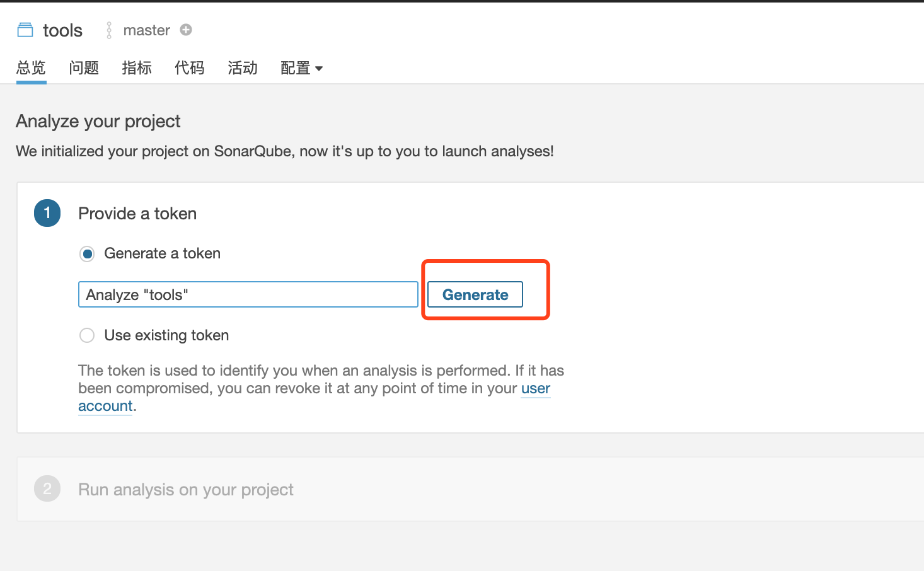Image resolution: width=924 pixels, height=571 pixels.
Task: Expand the 配置 dropdown menu
Action: pyautogui.click(x=302, y=68)
